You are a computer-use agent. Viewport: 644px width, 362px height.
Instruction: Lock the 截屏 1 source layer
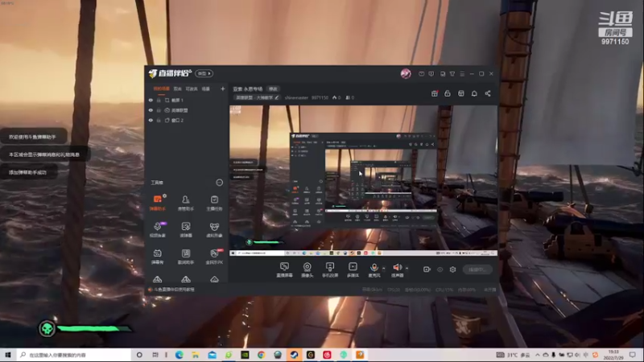pyautogui.click(x=159, y=100)
